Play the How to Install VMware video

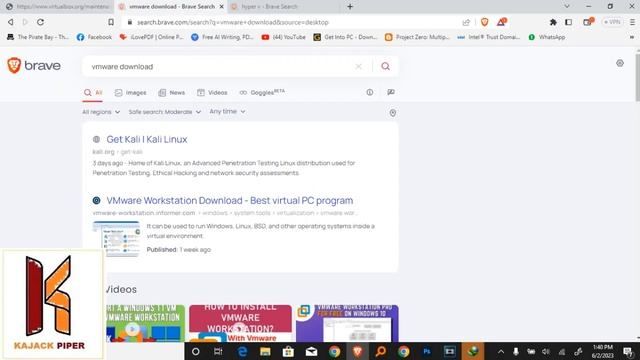tap(240, 323)
